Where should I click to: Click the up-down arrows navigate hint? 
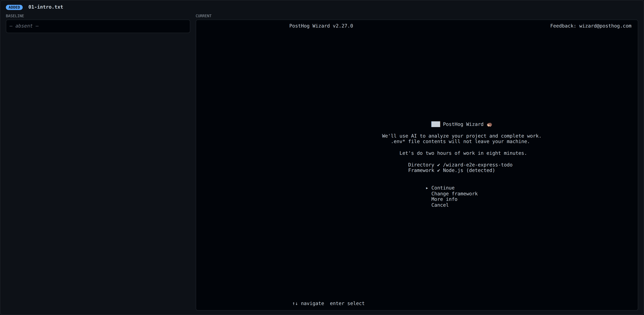point(308,303)
